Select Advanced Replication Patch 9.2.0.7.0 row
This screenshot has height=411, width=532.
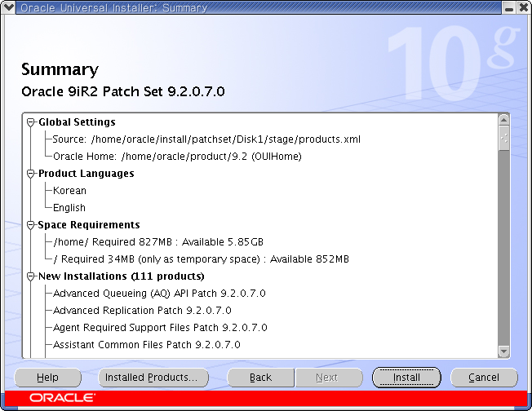coord(142,311)
